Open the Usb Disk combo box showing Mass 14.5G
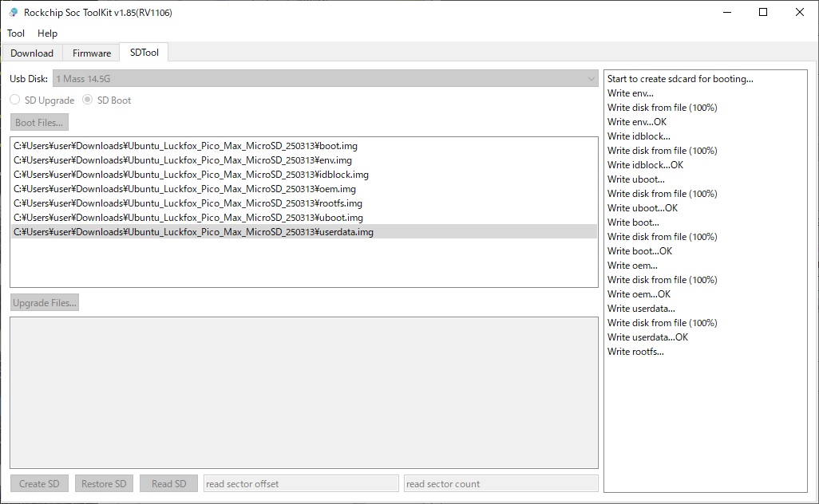The height and width of the screenshot is (504, 819). (x=325, y=79)
